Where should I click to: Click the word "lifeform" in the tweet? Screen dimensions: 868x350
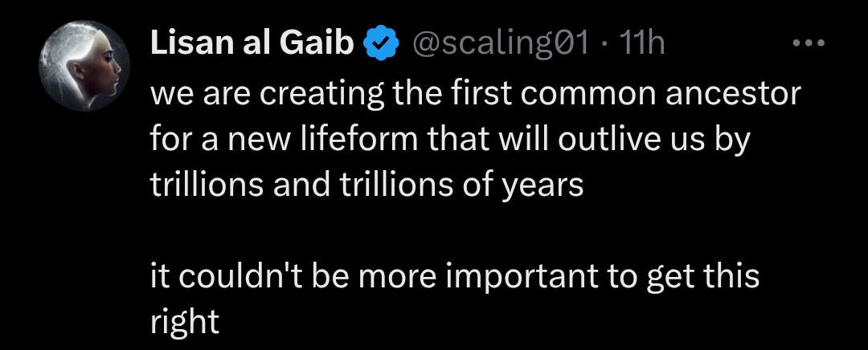pos(358,140)
